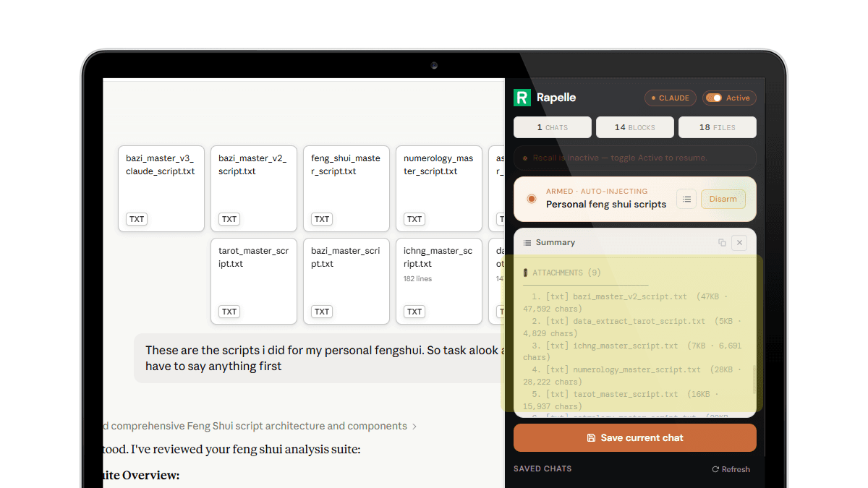Click TXT badge on bazi_master_v3_claude_script card
868x488 pixels.
(137, 219)
